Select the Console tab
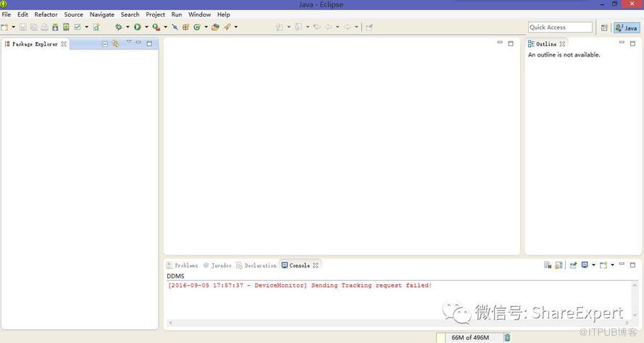 (300, 265)
